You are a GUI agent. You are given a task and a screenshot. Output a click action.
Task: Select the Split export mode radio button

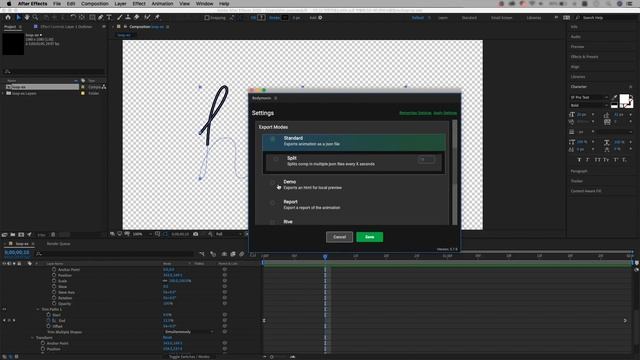pyautogui.click(x=276, y=159)
